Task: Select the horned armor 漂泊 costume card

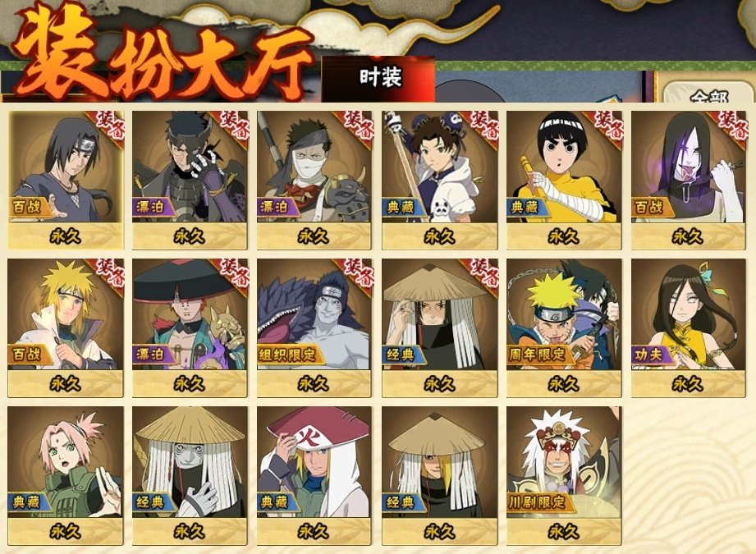Action: click(190, 180)
